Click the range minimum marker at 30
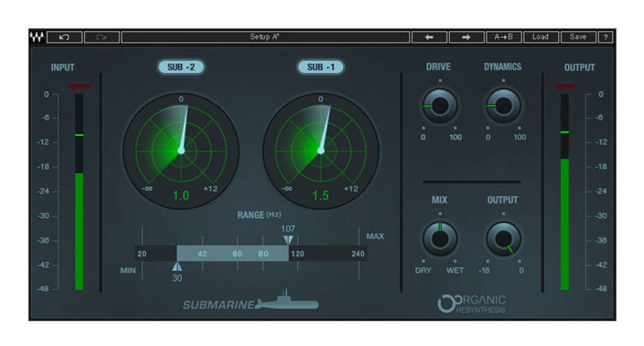The width and height of the screenshot is (644, 346). tap(177, 267)
